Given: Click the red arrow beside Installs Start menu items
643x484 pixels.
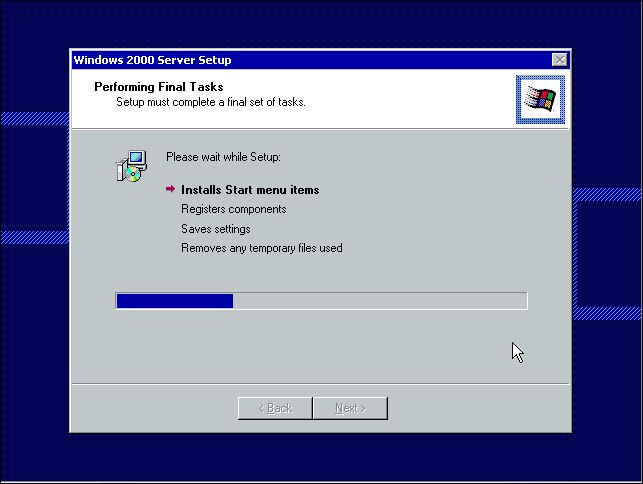Looking at the screenshot, I should [x=170, y=189].
